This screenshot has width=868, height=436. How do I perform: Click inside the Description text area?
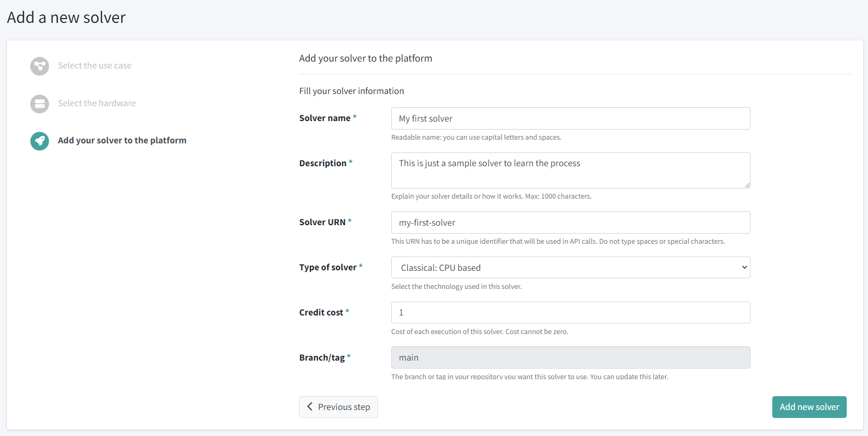tap(570, 170)
